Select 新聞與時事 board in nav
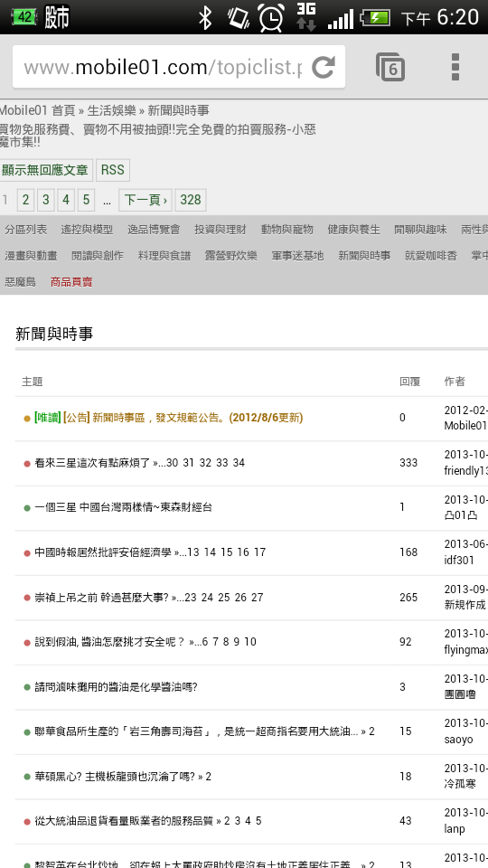 [364, 256]
